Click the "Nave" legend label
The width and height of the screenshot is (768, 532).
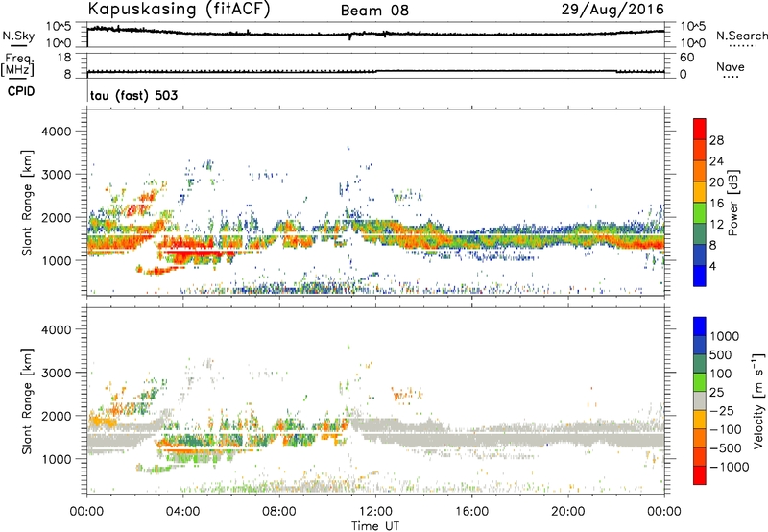coord(731,66)
